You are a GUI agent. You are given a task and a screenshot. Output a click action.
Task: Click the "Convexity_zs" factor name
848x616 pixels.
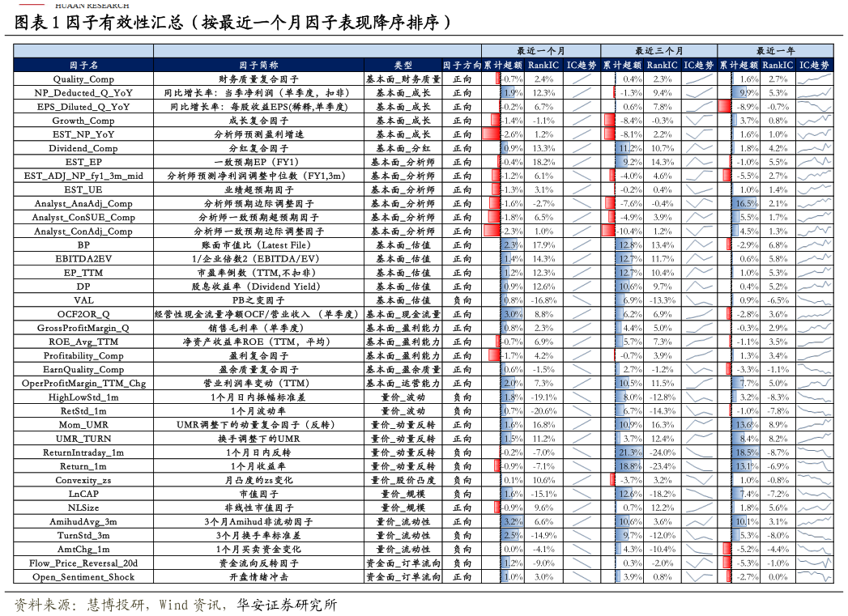(83, 480)
